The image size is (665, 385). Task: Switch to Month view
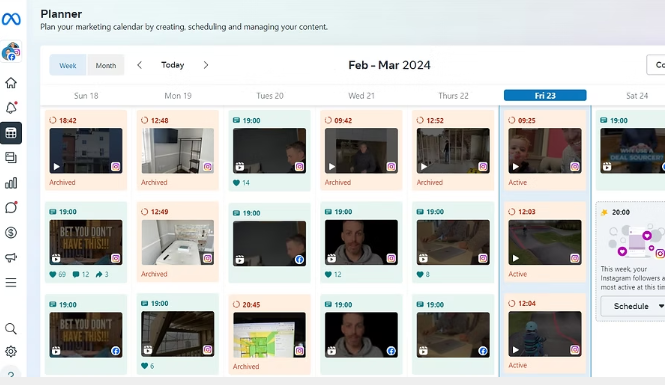tap(106, 65)
